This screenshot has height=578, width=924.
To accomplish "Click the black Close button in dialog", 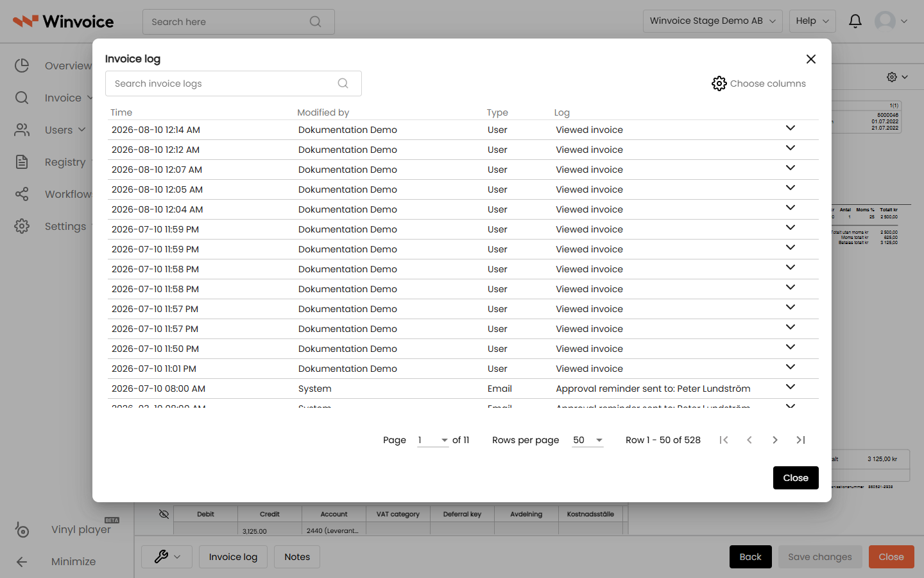I will (x=796, y=478).
